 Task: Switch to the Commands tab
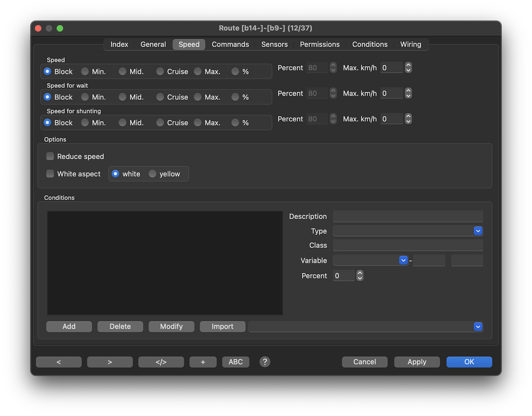coord(230,44)
